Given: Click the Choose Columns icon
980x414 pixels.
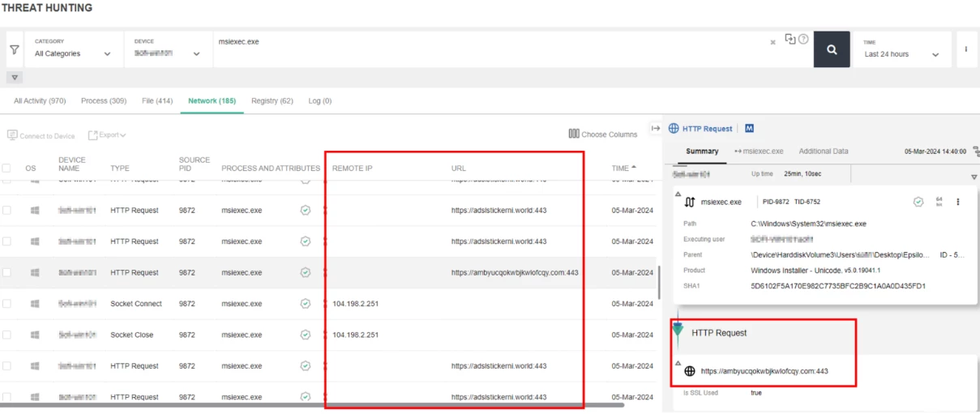Looking at the screenshot, I should [x=574, y=134].
